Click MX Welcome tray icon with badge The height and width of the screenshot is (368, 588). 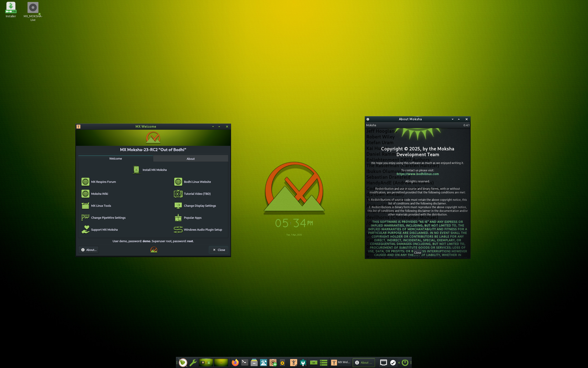[x=294, y=362]
